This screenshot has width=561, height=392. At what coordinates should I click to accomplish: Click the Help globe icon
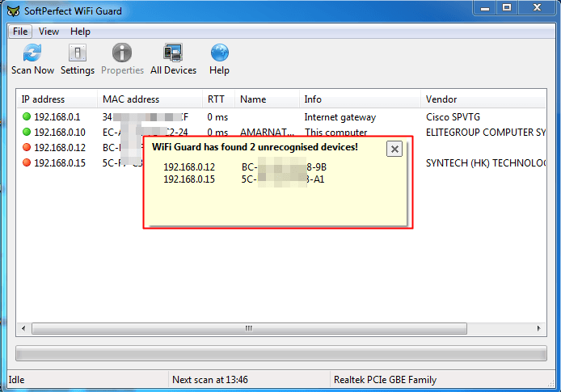[x=219, y=53]
